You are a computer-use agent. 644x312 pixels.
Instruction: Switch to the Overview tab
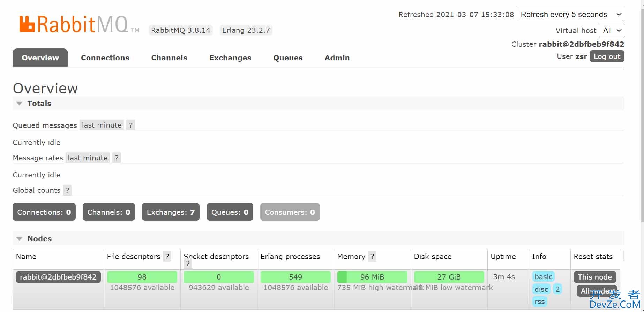(x=40, y=58)
